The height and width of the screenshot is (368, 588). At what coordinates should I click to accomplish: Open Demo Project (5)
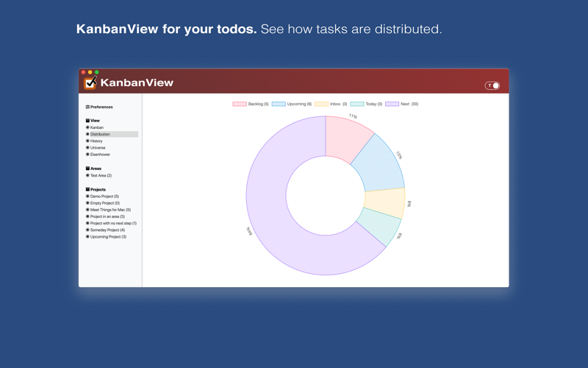tap(104, 197)
